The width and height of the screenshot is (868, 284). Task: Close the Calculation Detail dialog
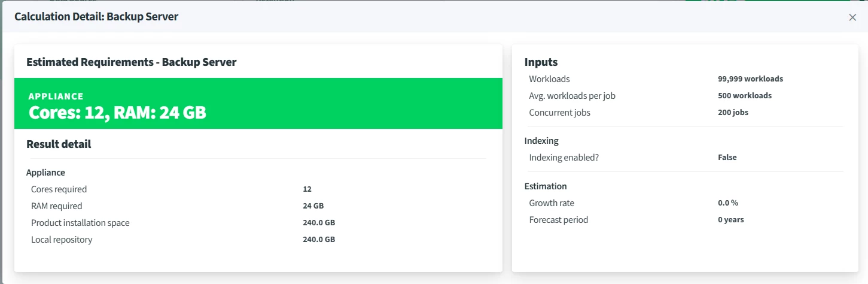pyautogui.click(x=852, y=17)
